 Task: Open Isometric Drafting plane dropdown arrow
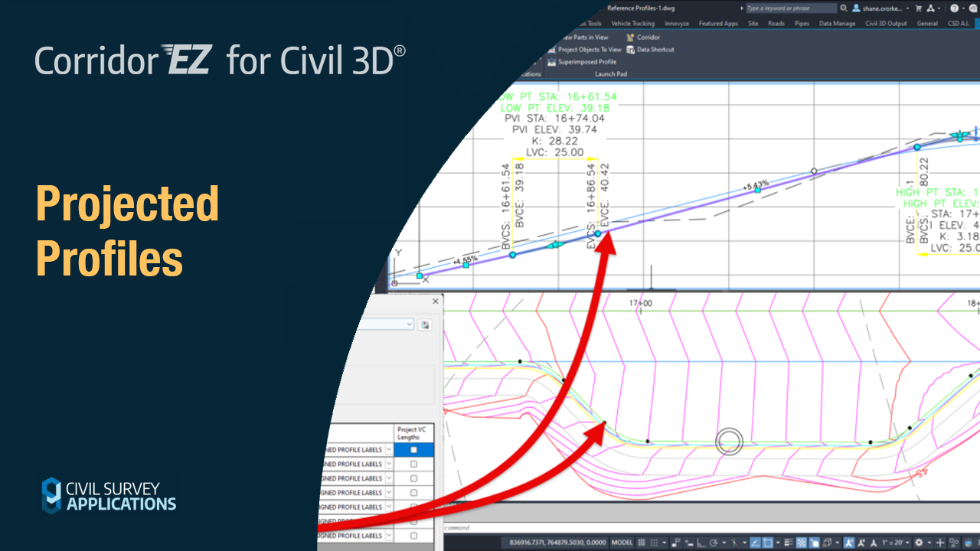point(744,543)
